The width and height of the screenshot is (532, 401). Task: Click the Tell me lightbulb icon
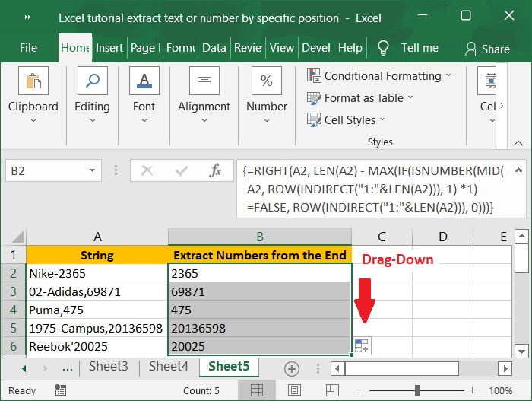click(x=383, y=48)
